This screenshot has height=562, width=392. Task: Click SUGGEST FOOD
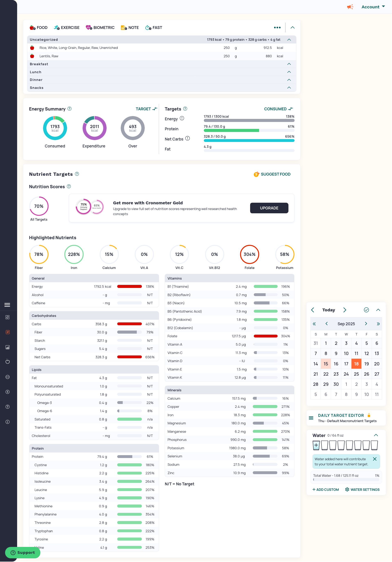coord(272,174)
